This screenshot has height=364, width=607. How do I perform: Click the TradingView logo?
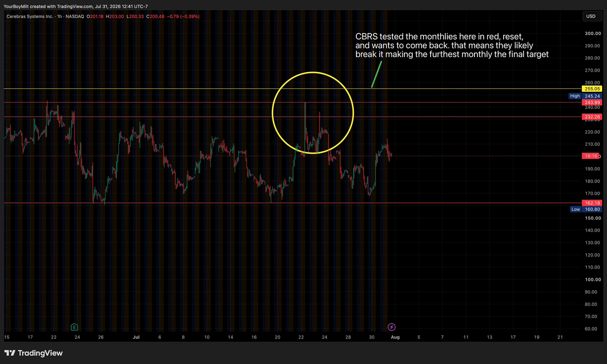point(33,353)
